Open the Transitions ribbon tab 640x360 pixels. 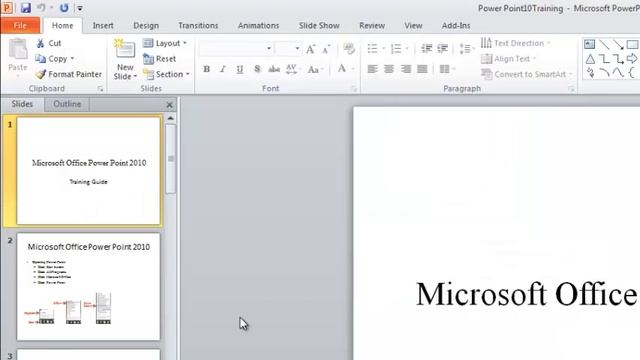click(x=198, y=25)
